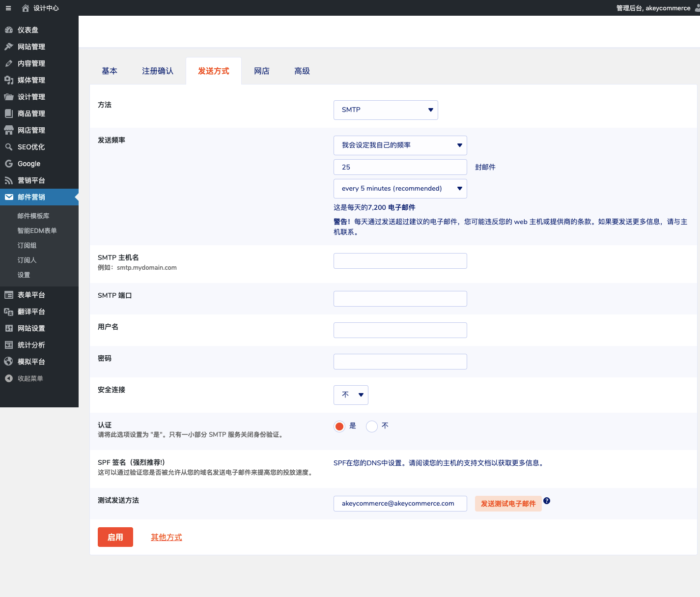Open 仪表盘 menu item text
Image resolution: width=700 pixels, height=597 pixels.
coord(28,30)
